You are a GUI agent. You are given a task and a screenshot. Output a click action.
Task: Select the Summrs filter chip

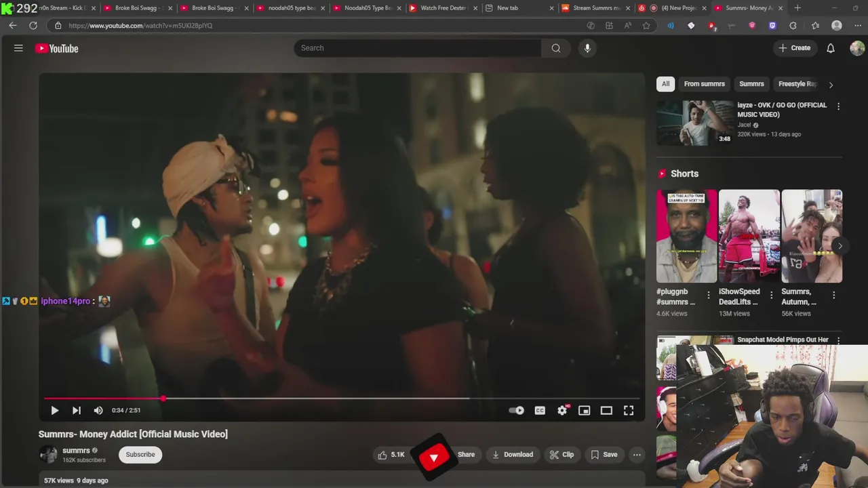(751, 84)
